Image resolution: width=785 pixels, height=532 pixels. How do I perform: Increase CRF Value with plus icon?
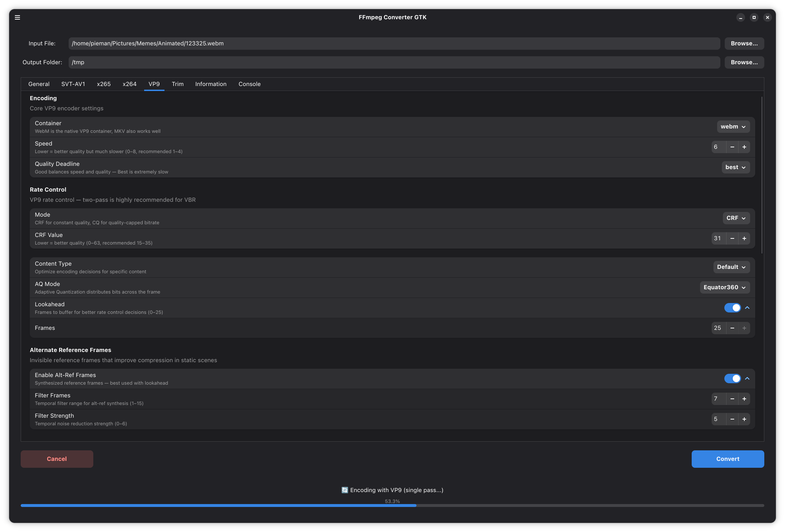click(744, 238)
